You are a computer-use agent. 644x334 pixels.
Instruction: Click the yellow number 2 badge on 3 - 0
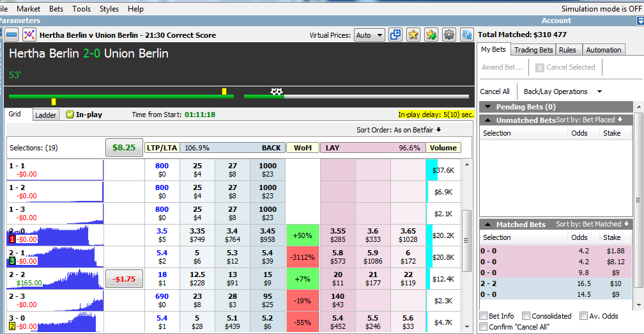(x=11, y=326)
